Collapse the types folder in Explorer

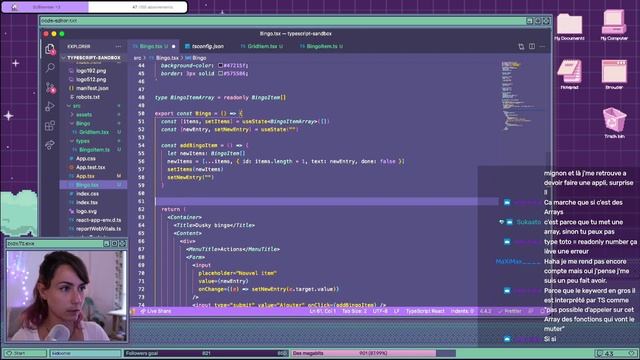click(83, 141)
